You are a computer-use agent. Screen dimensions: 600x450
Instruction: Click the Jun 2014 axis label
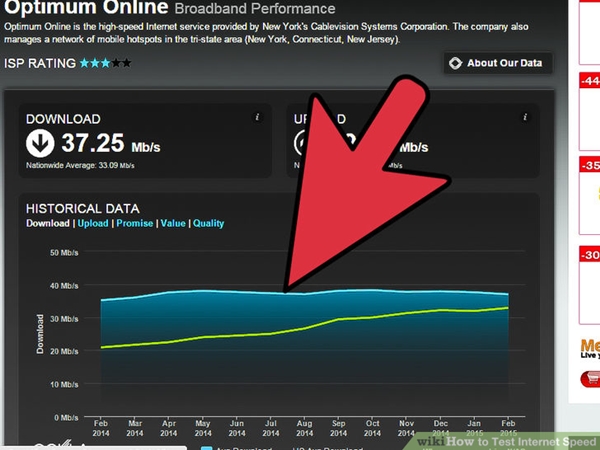pyautogui.click(x=237, y=428)
